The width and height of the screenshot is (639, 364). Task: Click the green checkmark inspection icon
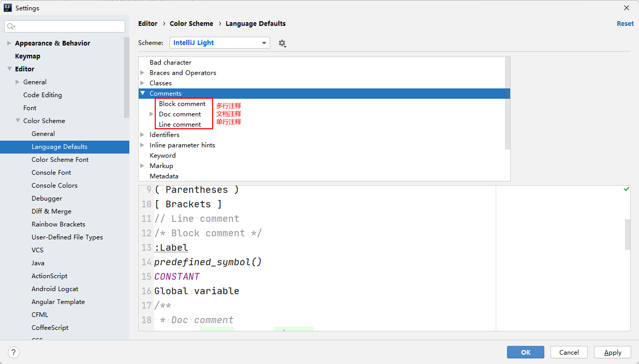627,189
